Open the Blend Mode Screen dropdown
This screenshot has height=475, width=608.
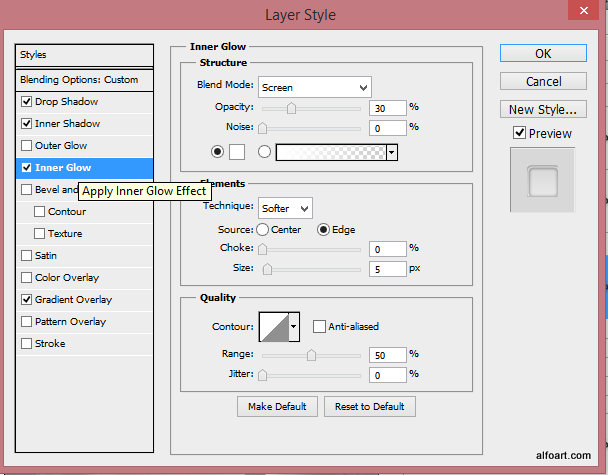[314, 87]
